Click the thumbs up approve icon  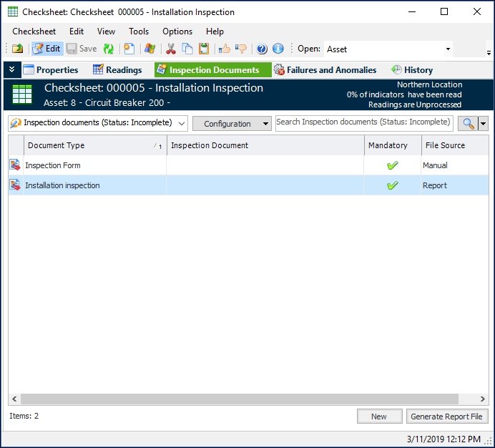click(x=225, y=49)
